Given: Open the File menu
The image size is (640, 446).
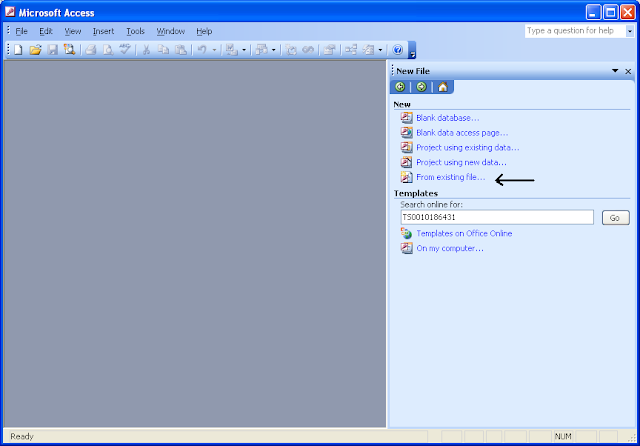Looking at the screenshot, I should [21, 31].
